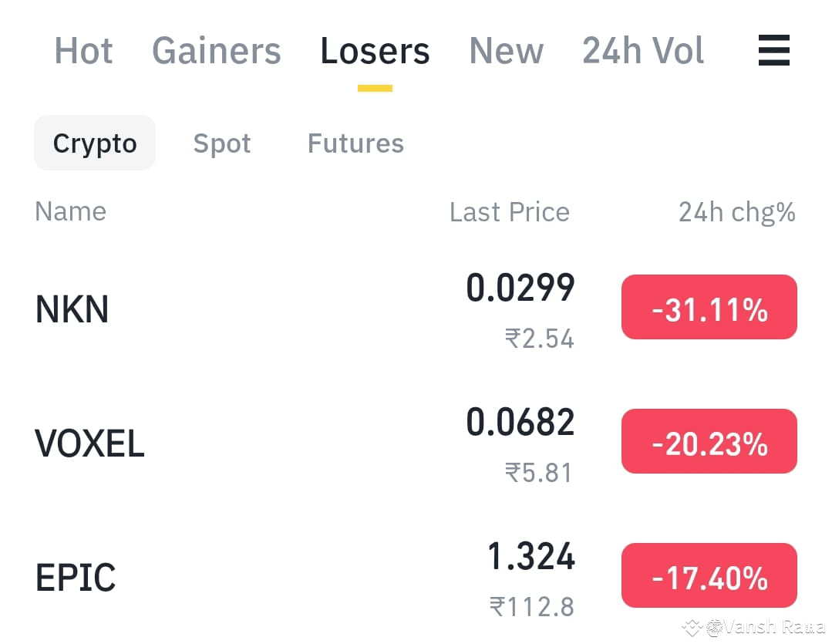
Task: Open the hamburger menu icon
Action: pyautogui.click(x=774, y=51)
